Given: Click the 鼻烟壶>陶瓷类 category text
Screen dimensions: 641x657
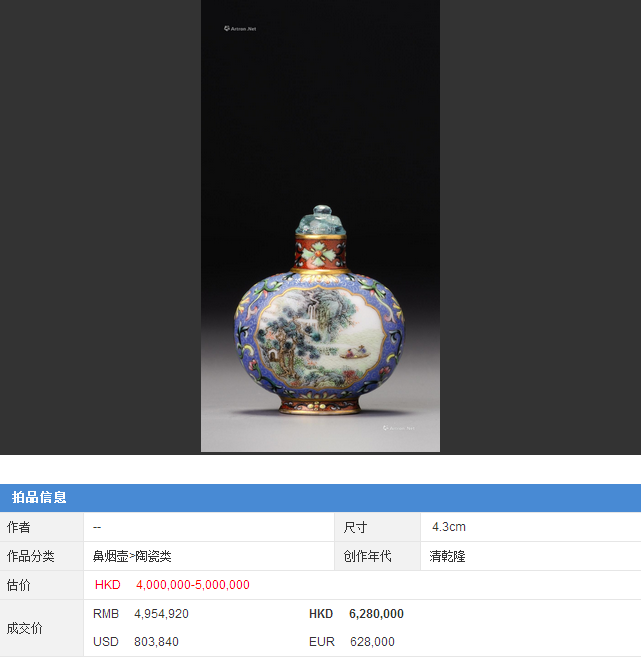Looking at the screenshot, I should (132, 556).
